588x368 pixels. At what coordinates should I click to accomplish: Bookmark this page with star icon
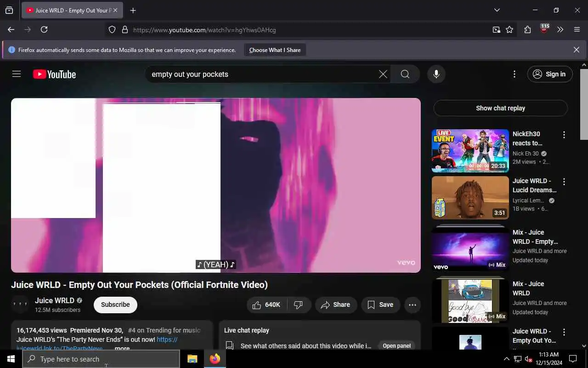click(x=509, y=30)
